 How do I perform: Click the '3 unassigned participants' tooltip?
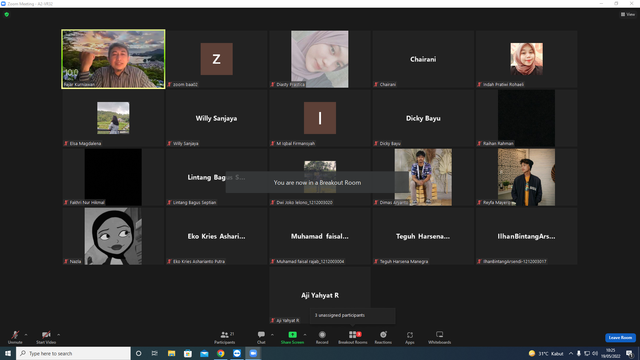[353, 316]
